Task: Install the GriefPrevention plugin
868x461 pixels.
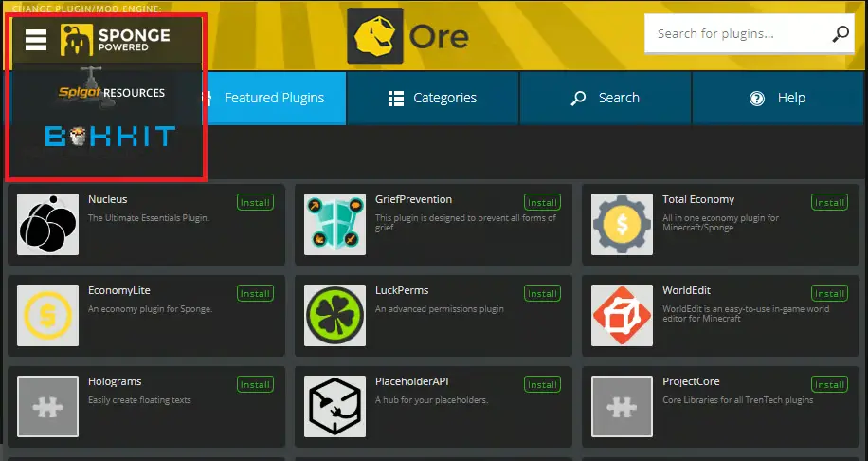Action: [x=542, y=202]
